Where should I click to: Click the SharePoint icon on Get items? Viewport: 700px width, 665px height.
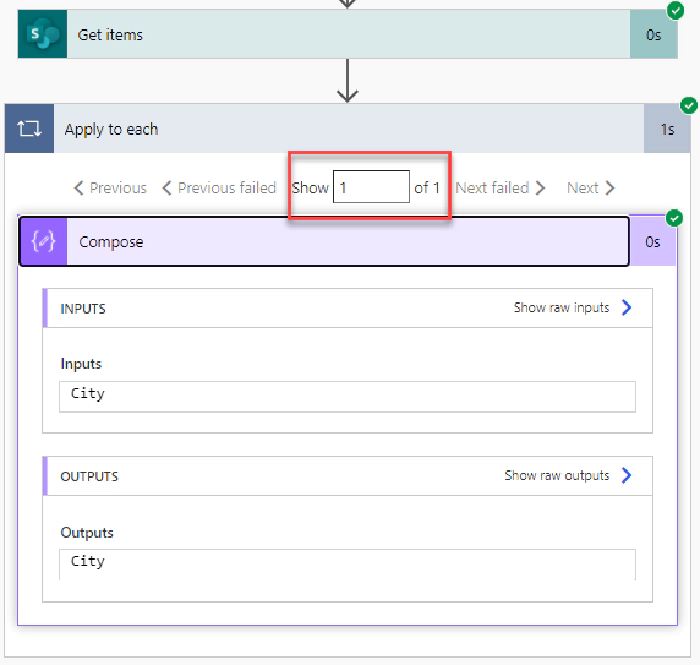click(42, 35)
